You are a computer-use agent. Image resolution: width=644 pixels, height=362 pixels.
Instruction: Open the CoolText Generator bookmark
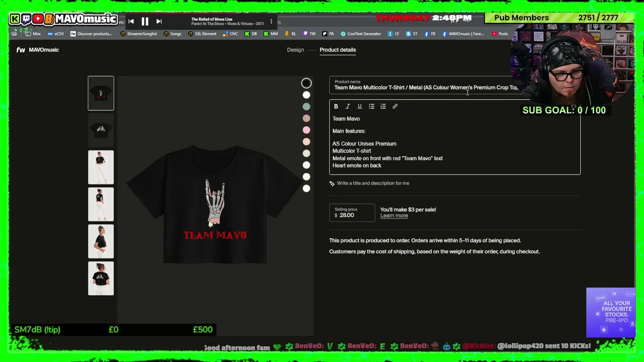pos(361,34)
